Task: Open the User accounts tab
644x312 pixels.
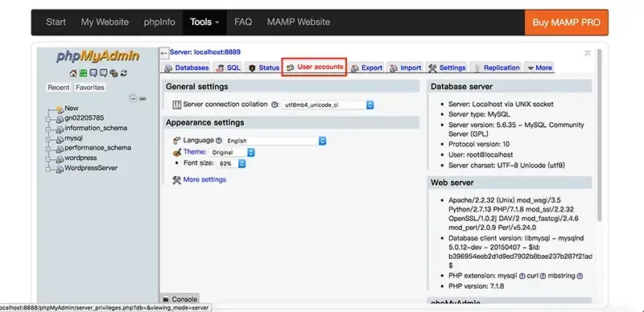Action: [315, 67]
